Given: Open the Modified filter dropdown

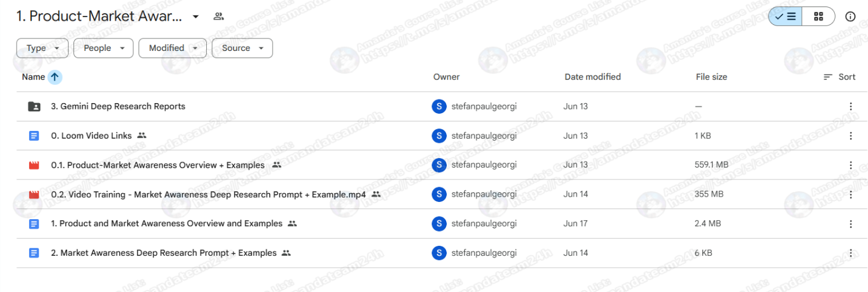Looking at the screenshot, I should [x=172, y=48].
